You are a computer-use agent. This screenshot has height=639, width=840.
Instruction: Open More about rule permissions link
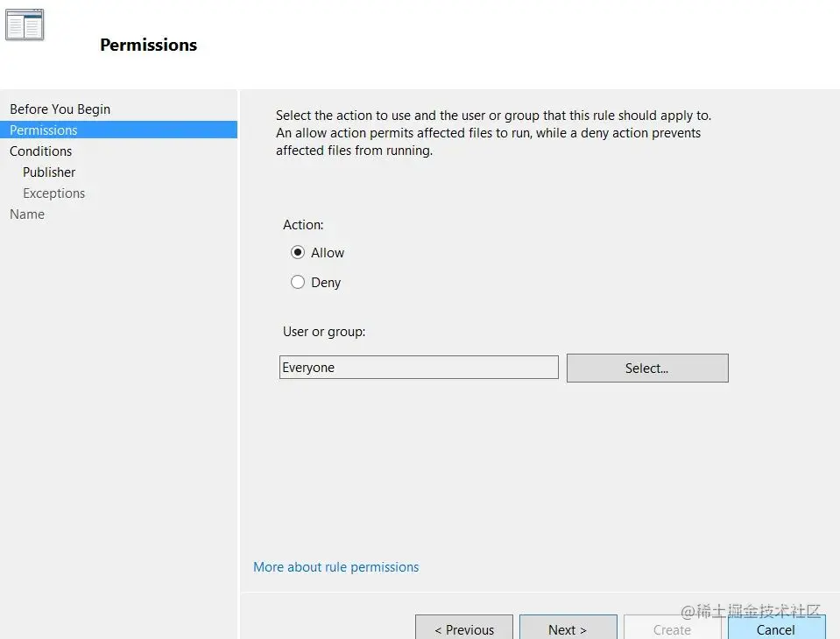coord(335,567)
